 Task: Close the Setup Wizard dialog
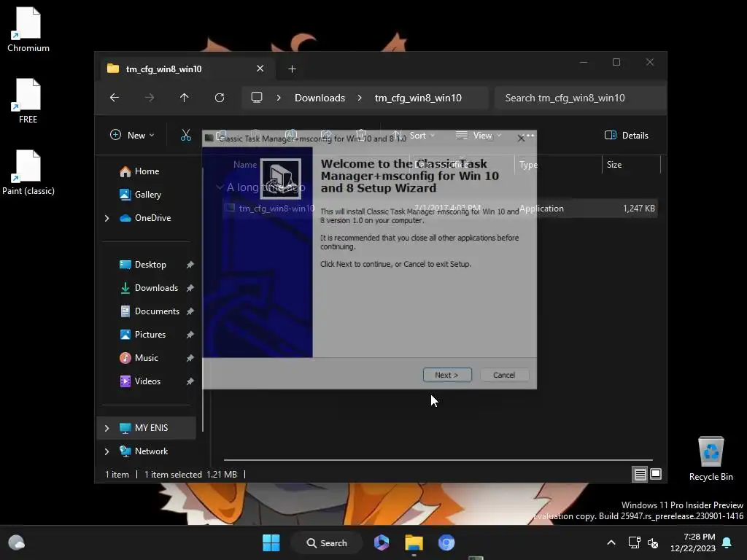click(x=521, y=139)
